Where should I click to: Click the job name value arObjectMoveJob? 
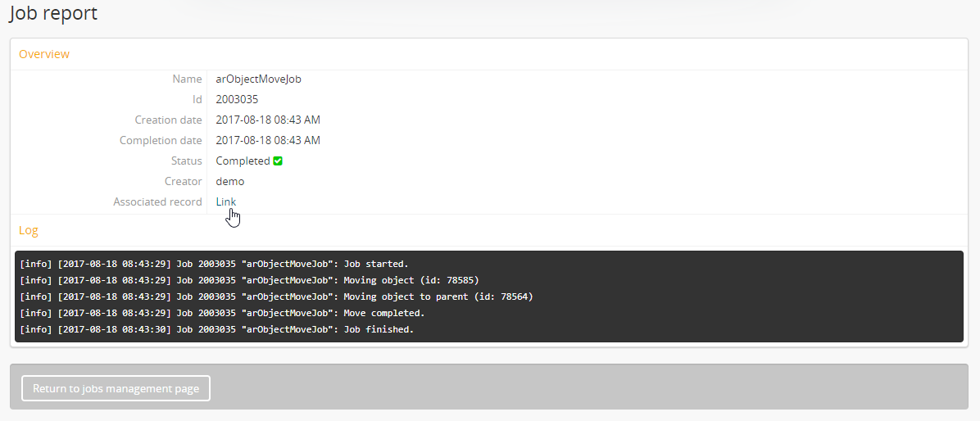(x=258, y=79)
